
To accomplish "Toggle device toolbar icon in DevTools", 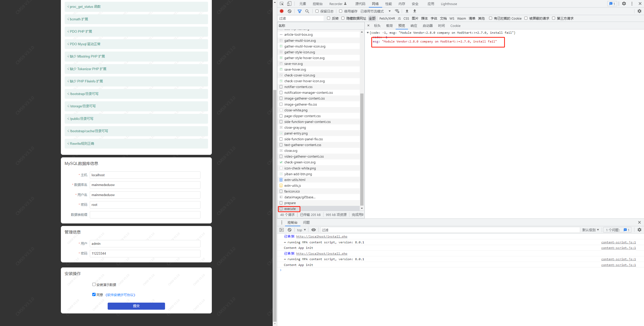I will coord(289,4).
